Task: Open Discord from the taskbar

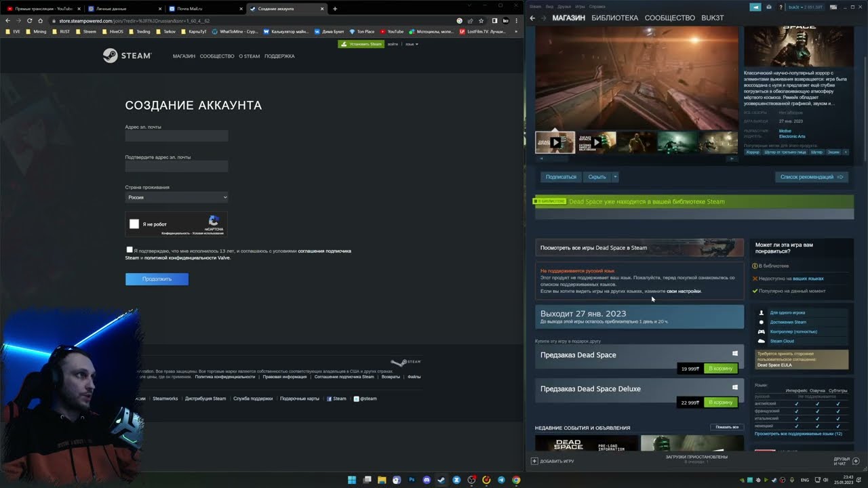Action: pyautogui.click(x=427, y=480)
